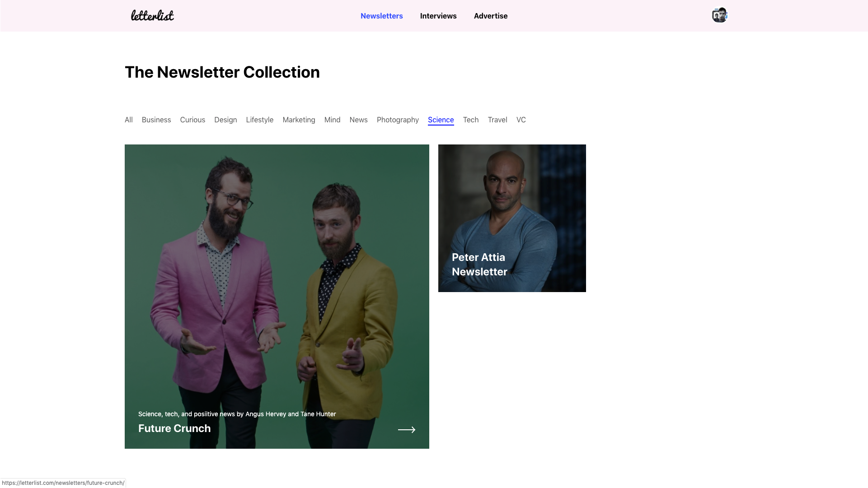Select the VC category filter
868x488 pixels.
pyautogui.click(x=521, y=119)
